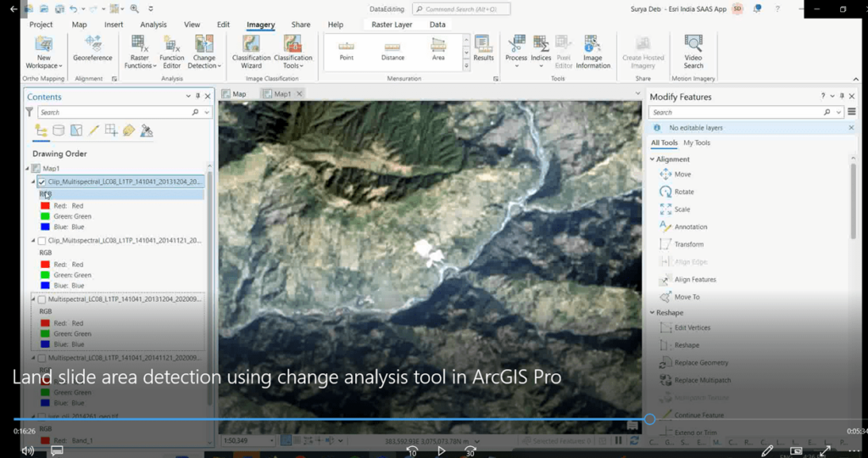Screen dimensions: 868x458
Task: Collapse the Map1 tree node
Action: (27, 169)
